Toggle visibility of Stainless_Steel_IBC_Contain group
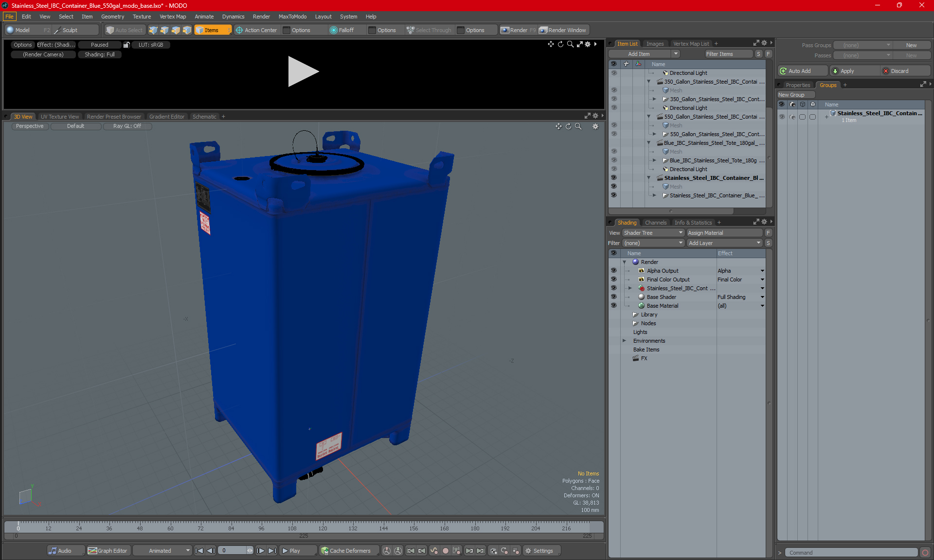The height and width of the screenshot is (560, 934). [x=782, y=117]
